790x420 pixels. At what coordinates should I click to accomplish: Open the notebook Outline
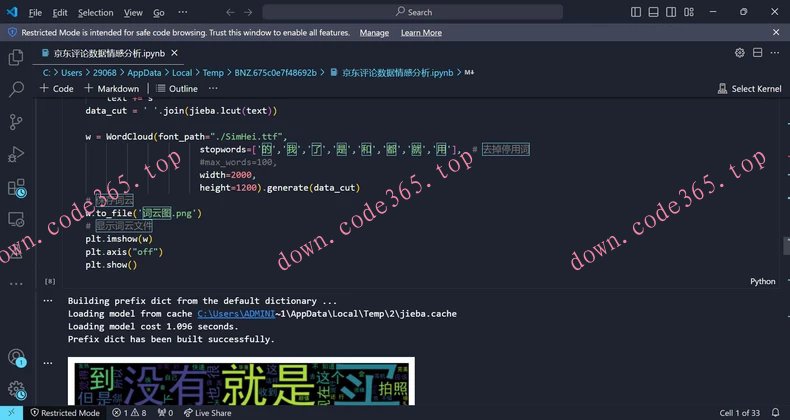tap(177, 89)
